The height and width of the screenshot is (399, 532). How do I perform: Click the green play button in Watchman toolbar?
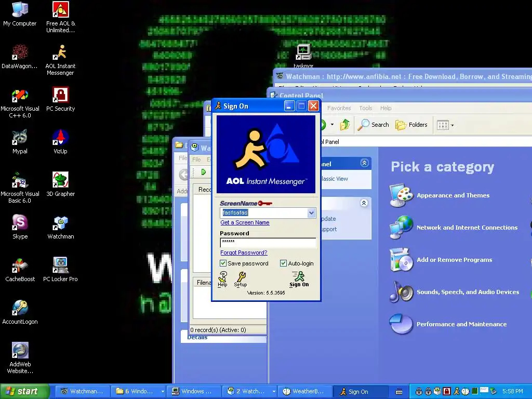point(204,172)
